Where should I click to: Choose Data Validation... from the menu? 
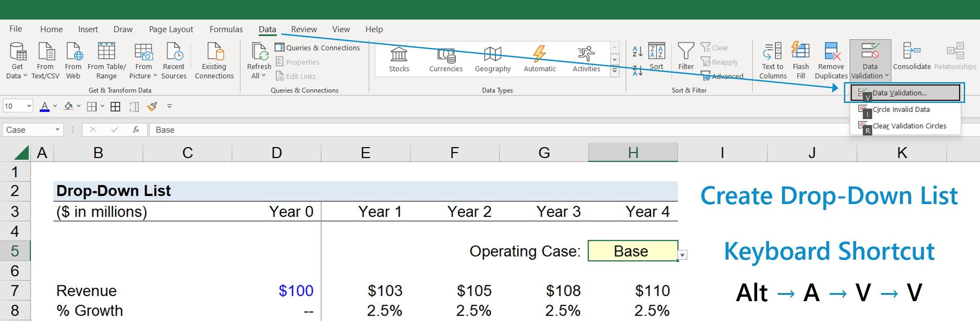point(899,93)
